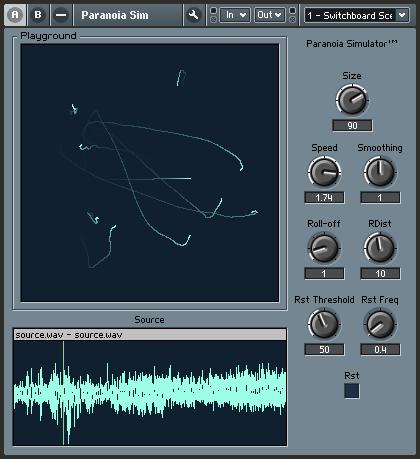Click the playhead marker in the waveform

[x=63, y=393]
